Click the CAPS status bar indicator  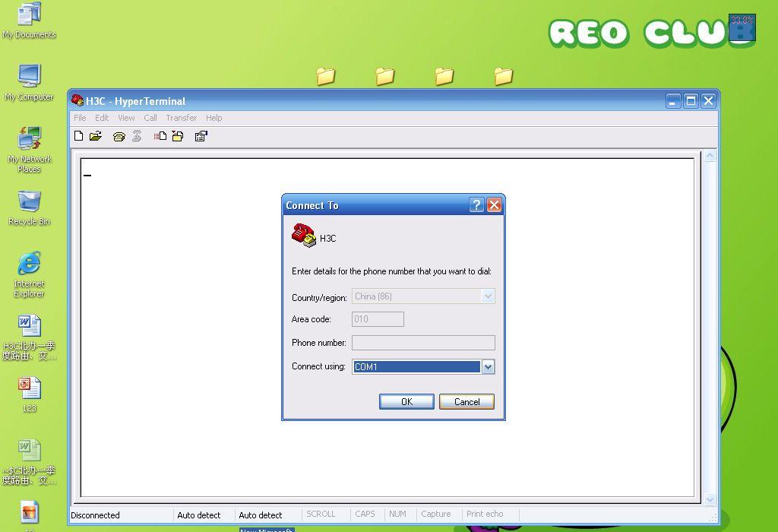pos(365,514)
